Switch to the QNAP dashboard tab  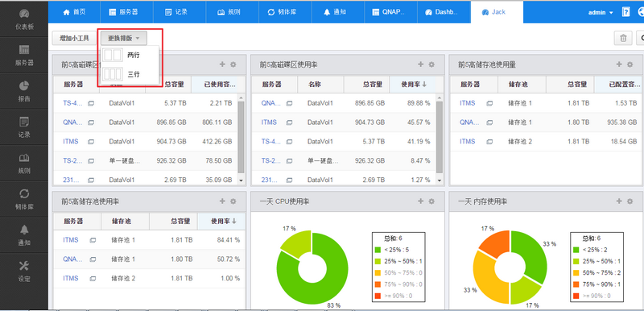coord(390,12)
